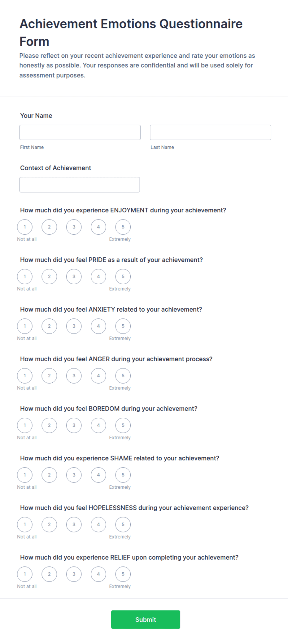Image resolution: width=288 pixels, height=644 pixels.
Task: Focus the Context of Achievement text box
Action: pyautogui.click(x=80, y=185)
